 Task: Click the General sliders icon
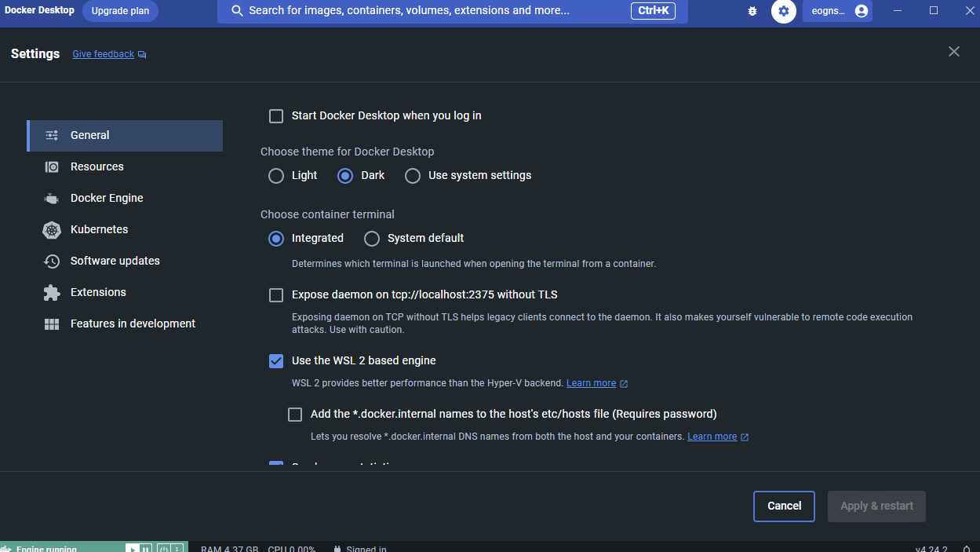click(52, 135)
